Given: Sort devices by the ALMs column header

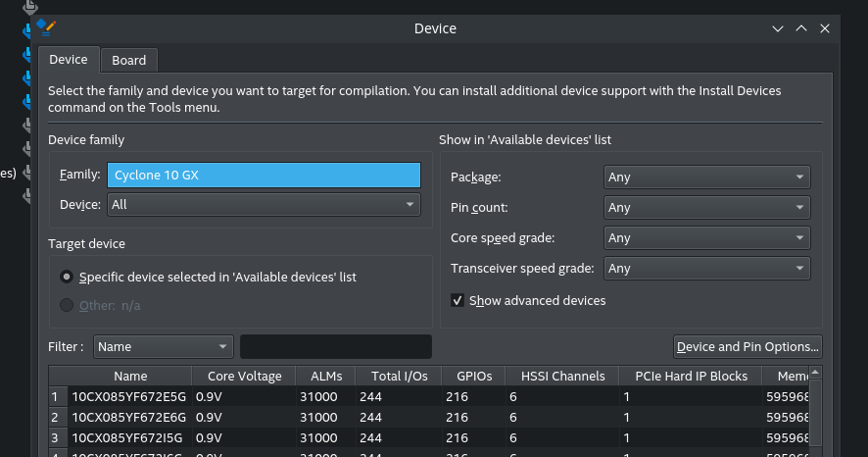Looking at the screenshot, I should pos(324,376).
